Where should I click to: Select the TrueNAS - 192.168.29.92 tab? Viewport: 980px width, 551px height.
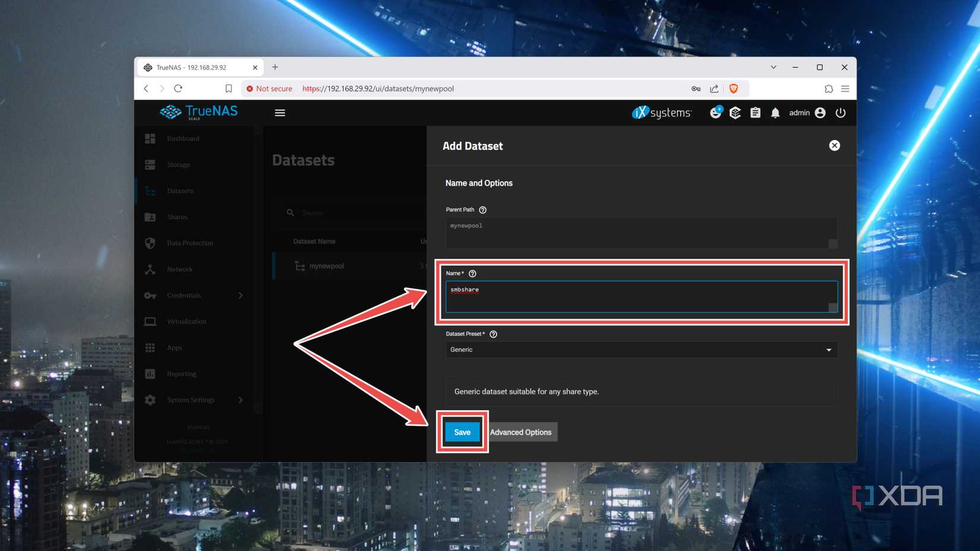pyautogui.click(x=200, y=67)
